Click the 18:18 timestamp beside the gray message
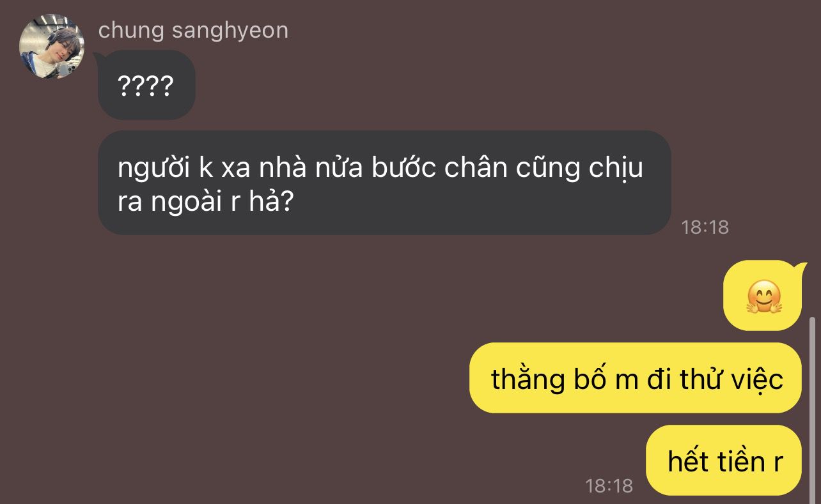Screen dimensions: 821x504 pyautogui.click(x=705, y=227)
